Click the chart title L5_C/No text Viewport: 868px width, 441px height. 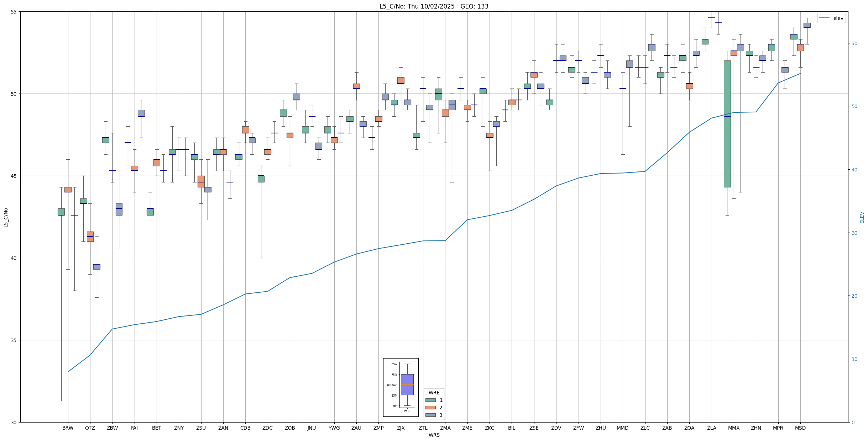434,6
